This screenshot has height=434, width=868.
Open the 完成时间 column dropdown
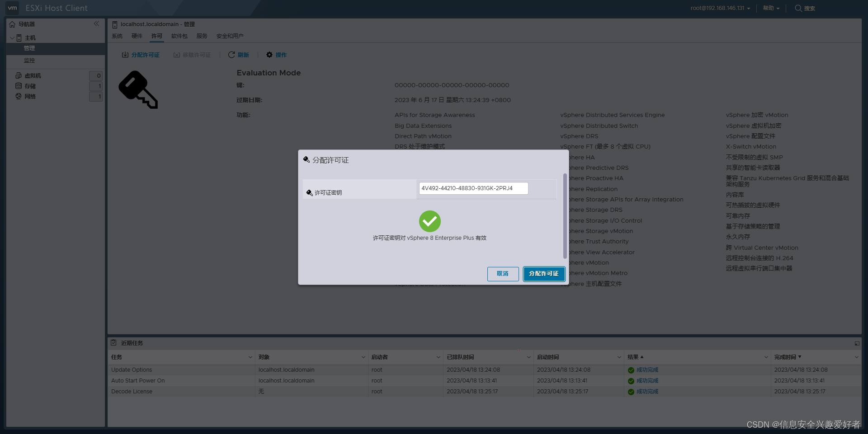856,357
